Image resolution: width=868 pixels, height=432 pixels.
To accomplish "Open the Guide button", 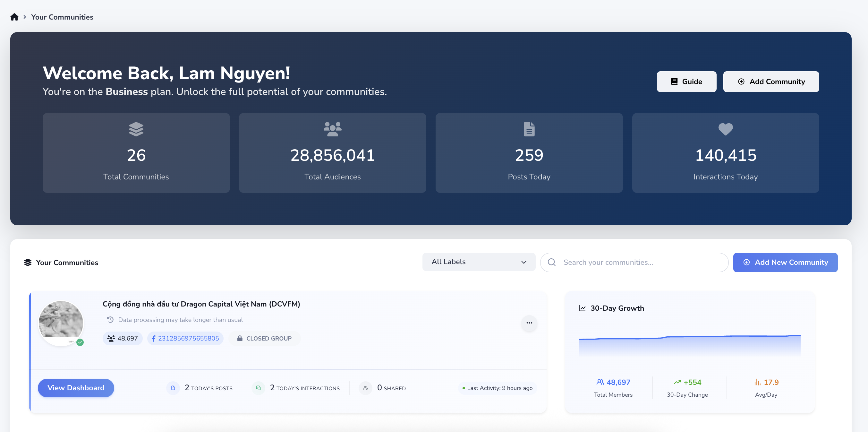I will (686, 81).
